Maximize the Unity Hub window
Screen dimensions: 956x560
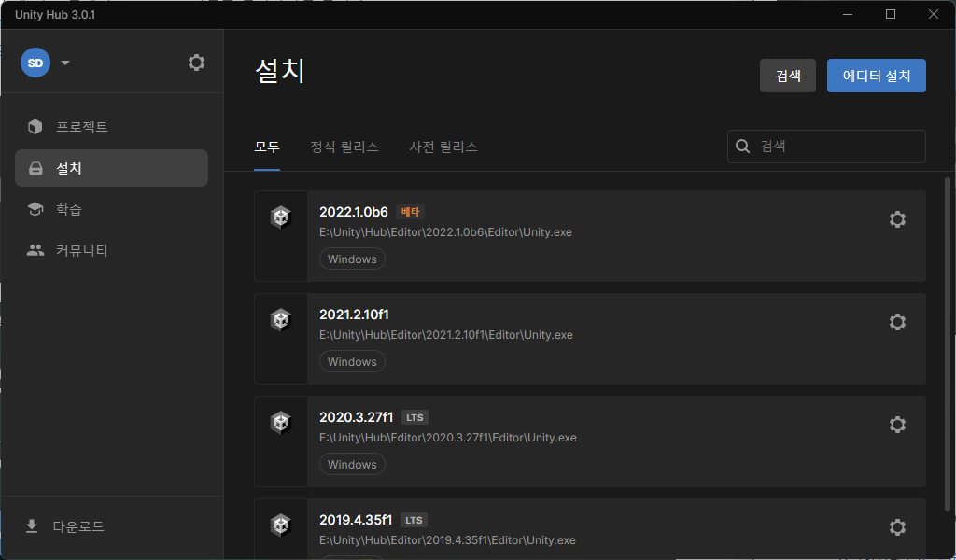pos(891,14)
